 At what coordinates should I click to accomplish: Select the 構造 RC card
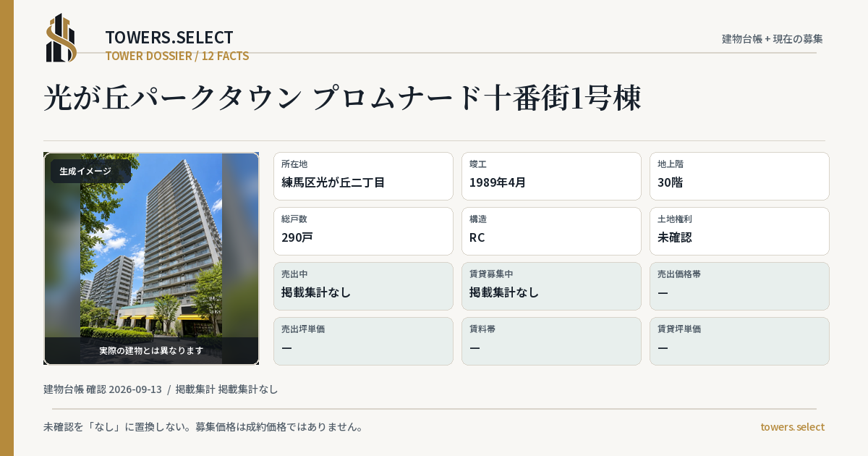coord(551,231)
